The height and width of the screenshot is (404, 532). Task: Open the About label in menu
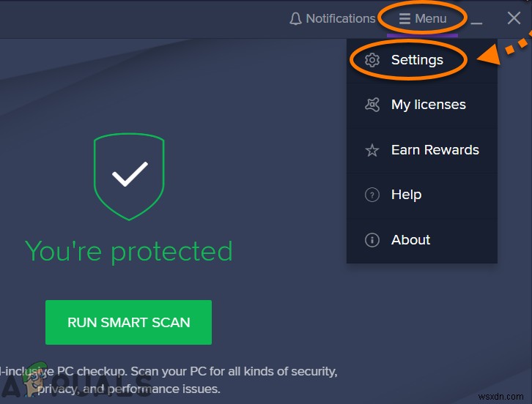tap(410, 240)
